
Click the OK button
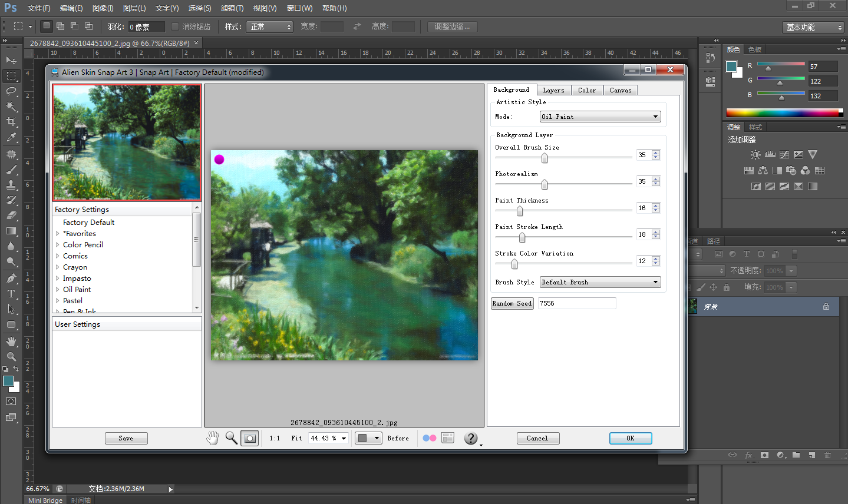tap(631, 438)
